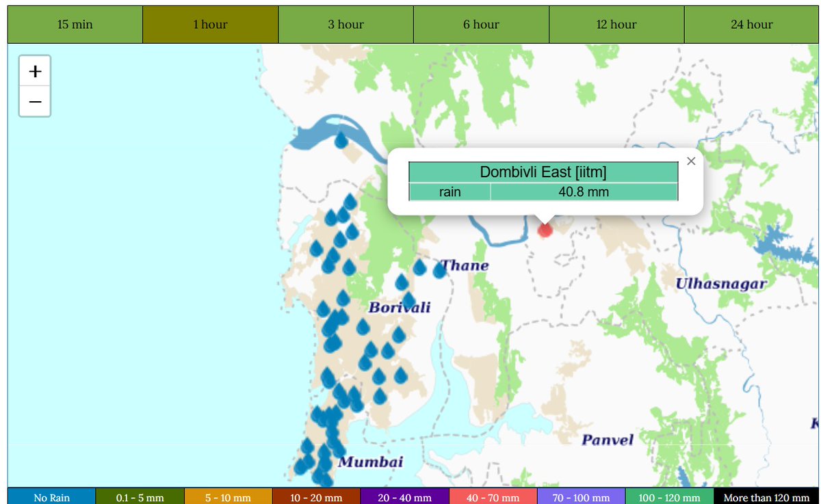The height and width of the screenshot is (504, 821).
Task: Switch to the 6 hour tab
Action: point(481,25)
